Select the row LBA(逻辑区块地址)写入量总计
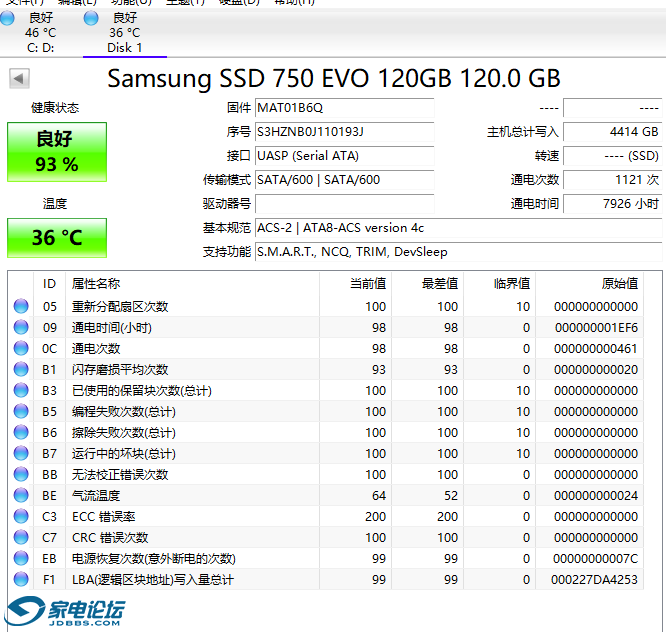 [326, 580]
